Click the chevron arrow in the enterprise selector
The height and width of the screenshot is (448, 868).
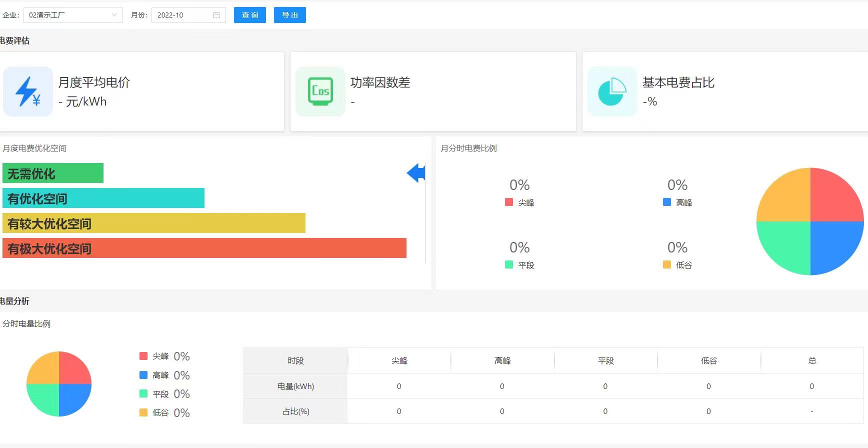(114, 15)
